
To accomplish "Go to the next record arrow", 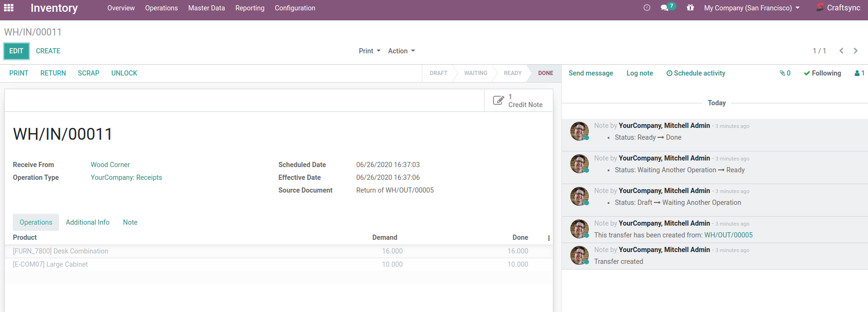I will [856, 51].
